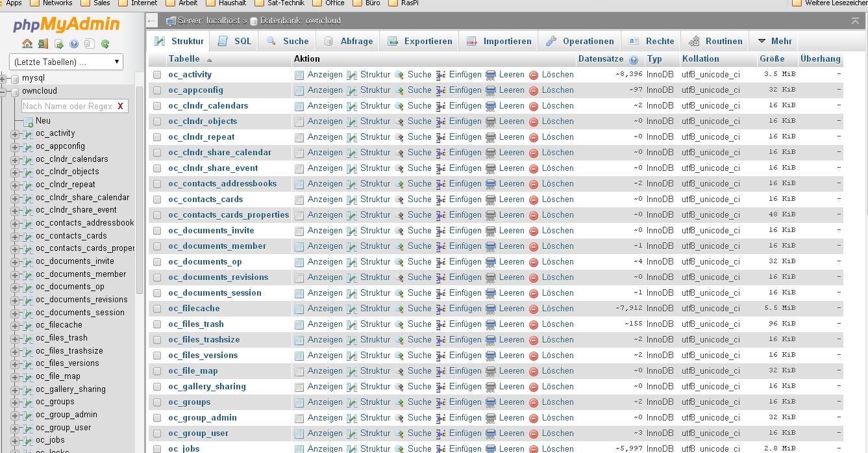868x453 pixels.
Task: Click the red Löschen icon for oc_clndr_share_calendar
Action: [x=534, y=153]
